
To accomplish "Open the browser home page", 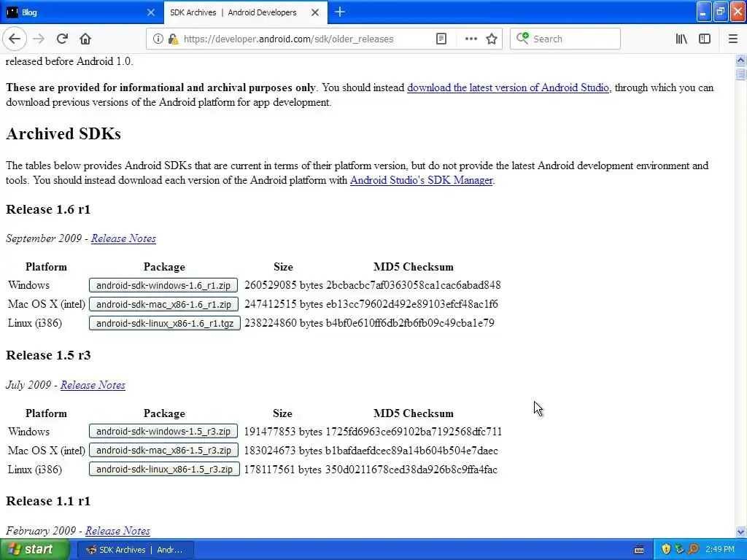I will click(85, 39).
